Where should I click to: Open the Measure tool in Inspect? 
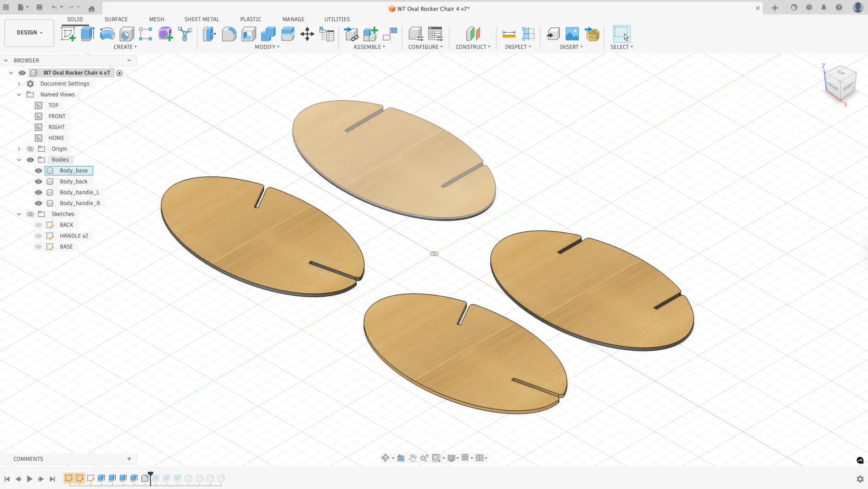coord(508,34)
